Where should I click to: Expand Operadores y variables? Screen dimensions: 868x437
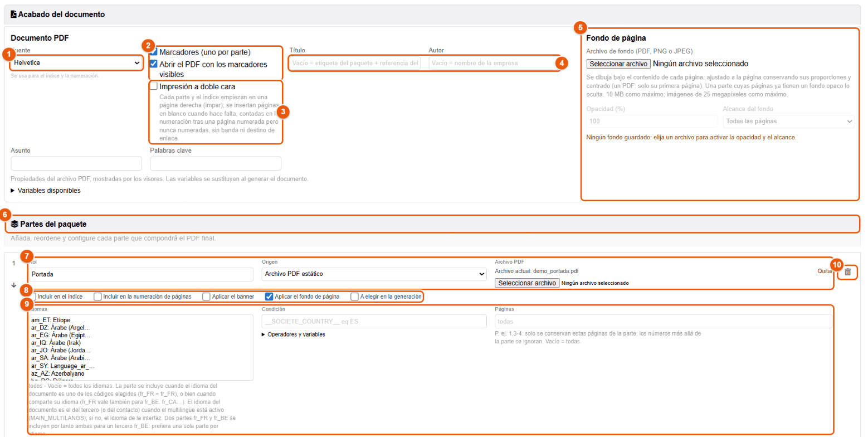293,334
